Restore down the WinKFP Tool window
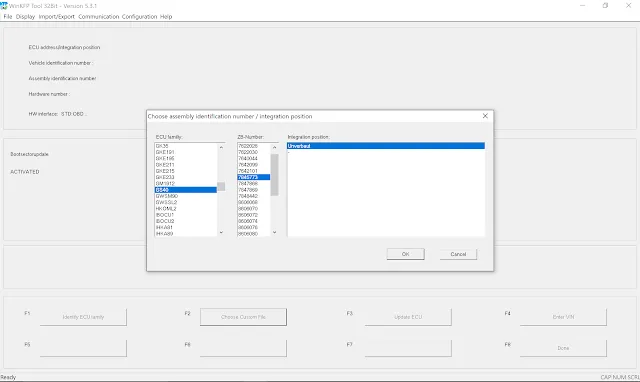Viewport: 640px width, 382px height. [605, 6]
